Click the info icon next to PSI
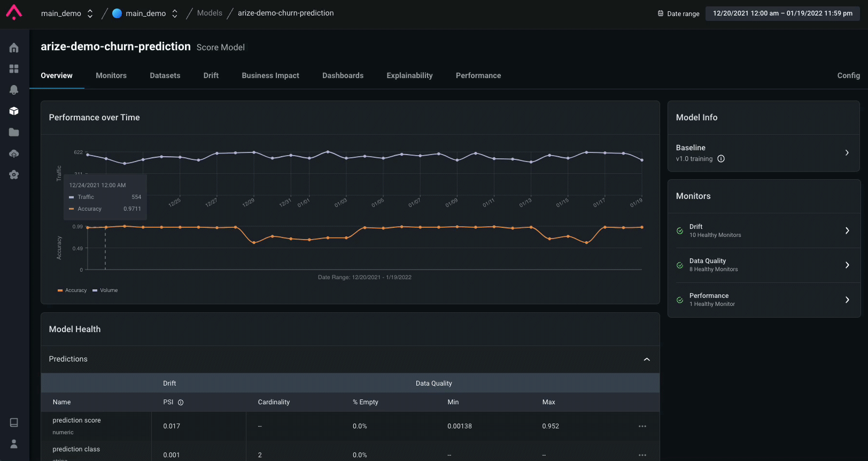868x461 pixels. pos(181,403)
